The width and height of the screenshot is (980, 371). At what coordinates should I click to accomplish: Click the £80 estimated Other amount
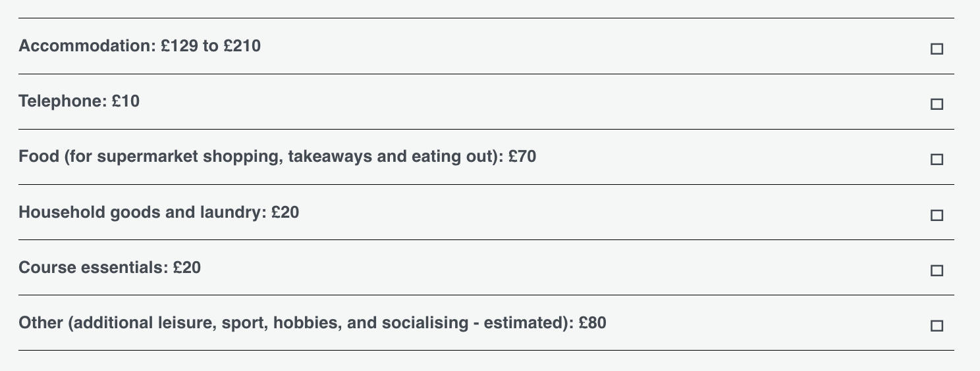click(x=593, y=323)
